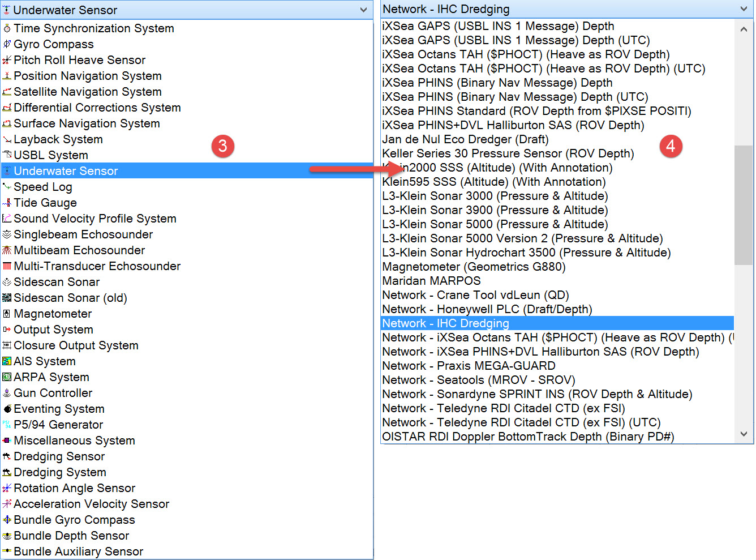Click the Multibeam Echosounder icon
Image resolution: width=756 pixels, height=560 pixels.
coord(7,250)
